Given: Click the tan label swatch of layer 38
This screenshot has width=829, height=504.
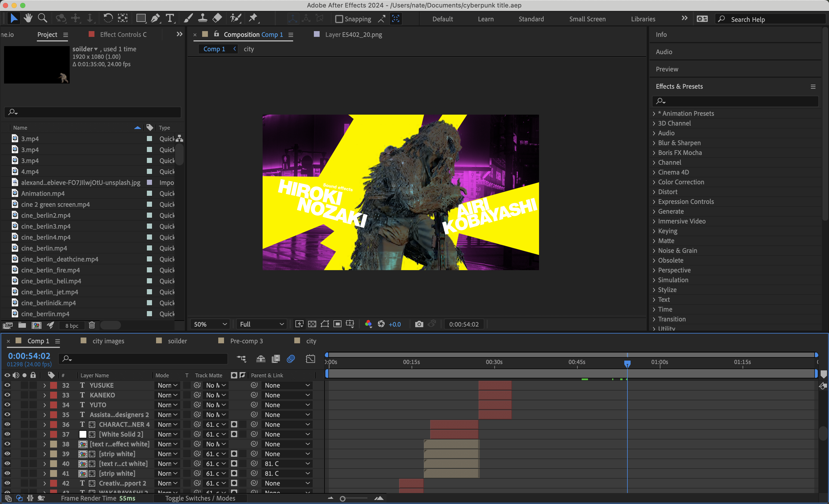Looking at the screenshot, I should point(54,444).
